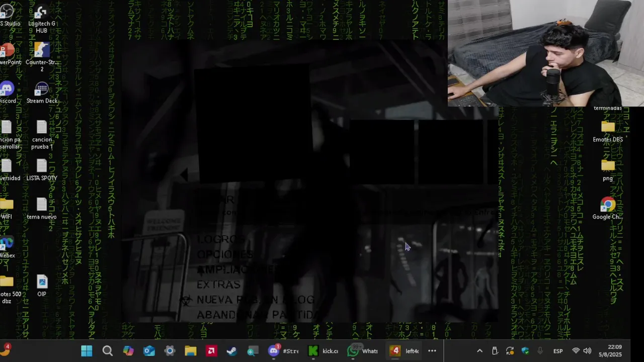This screenshot has width=644, height=362.
Task: Open the PowerPoint desktop shortcut
Action: click(x=8, y=54)
